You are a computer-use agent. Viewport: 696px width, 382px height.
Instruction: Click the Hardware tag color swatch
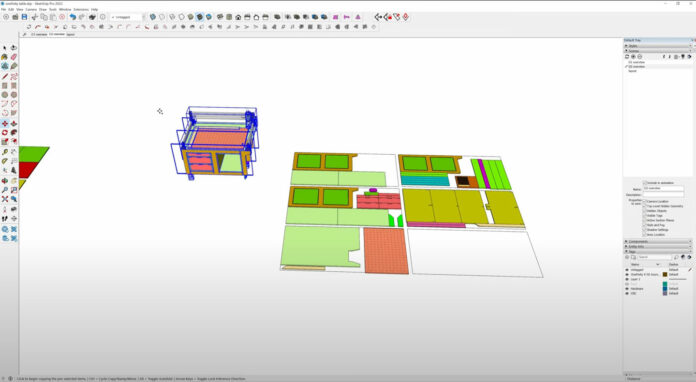tap(665, 289)
